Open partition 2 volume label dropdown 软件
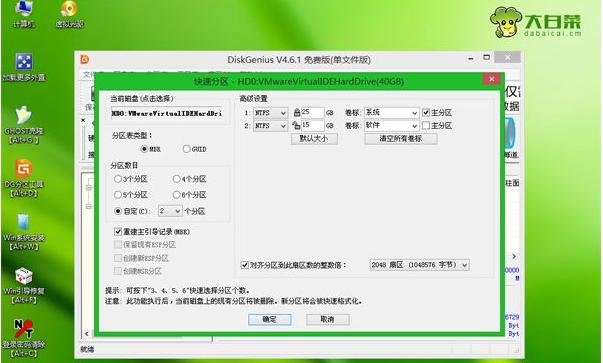This screenshot has width=603, height=363. [x=391, y=125]
